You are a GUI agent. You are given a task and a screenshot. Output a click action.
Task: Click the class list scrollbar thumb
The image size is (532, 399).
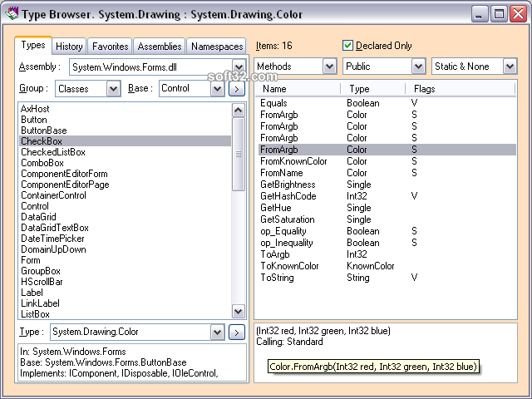239,155
